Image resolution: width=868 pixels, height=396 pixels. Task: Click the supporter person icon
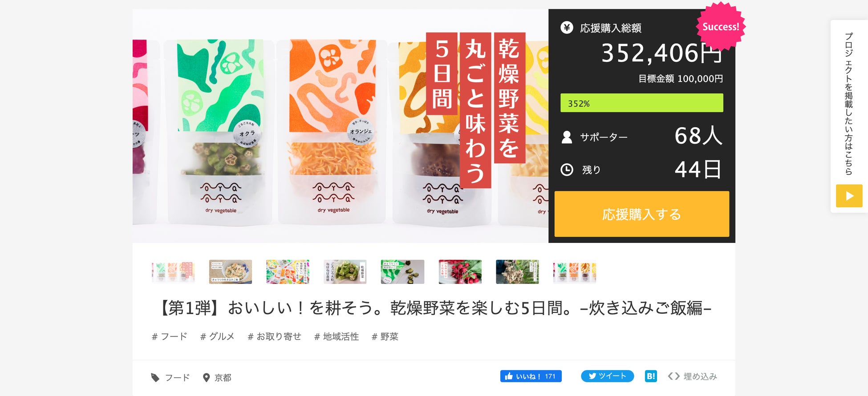point(567,137)
